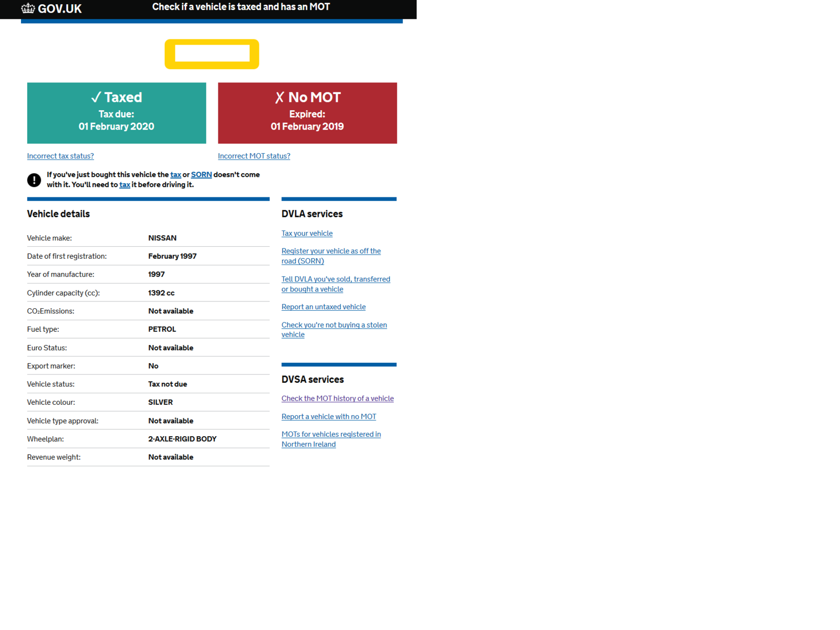Open the 'Incorrect MOT status?' link
Viewport: 840px width, 630px height.
254,156
